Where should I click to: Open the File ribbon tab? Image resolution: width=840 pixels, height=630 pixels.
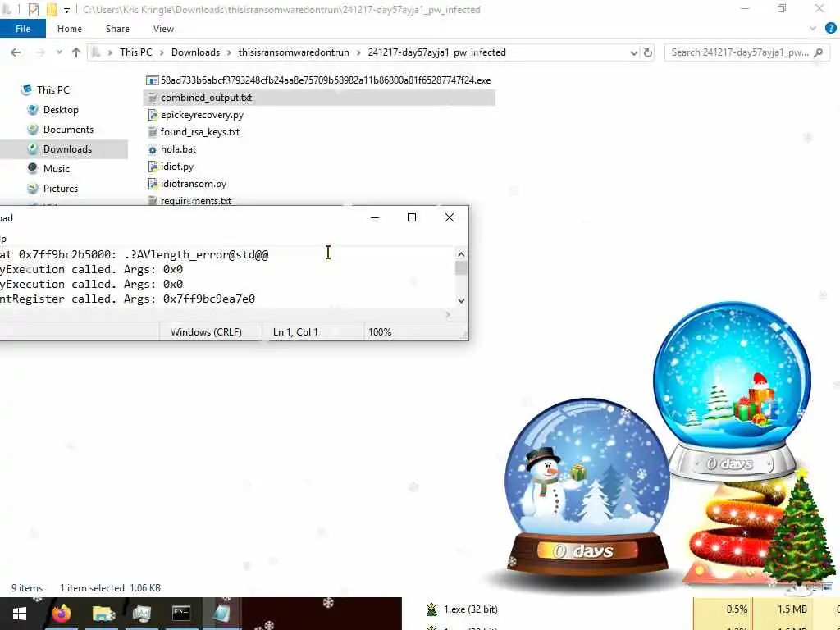click(x=22, y=29)
